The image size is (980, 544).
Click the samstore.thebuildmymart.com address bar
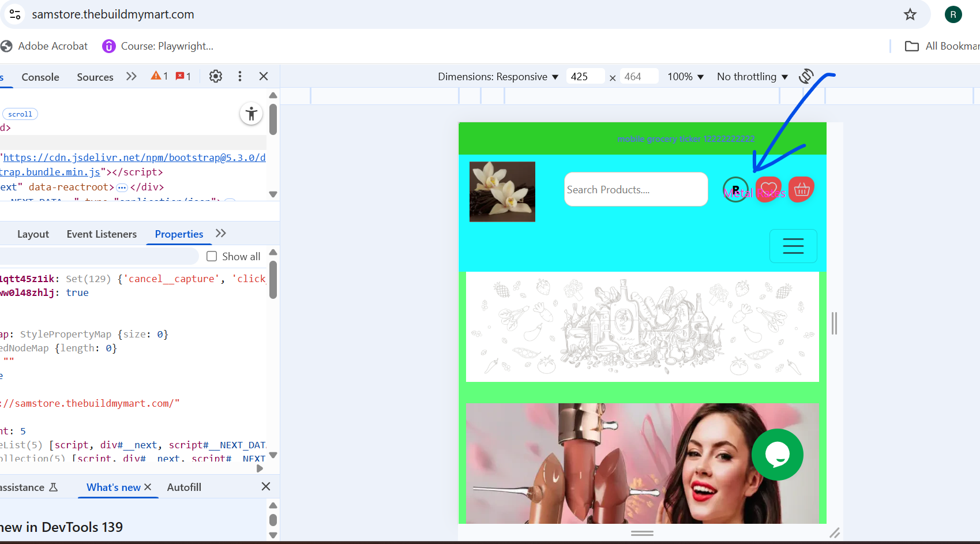click(x=113, y=14)
